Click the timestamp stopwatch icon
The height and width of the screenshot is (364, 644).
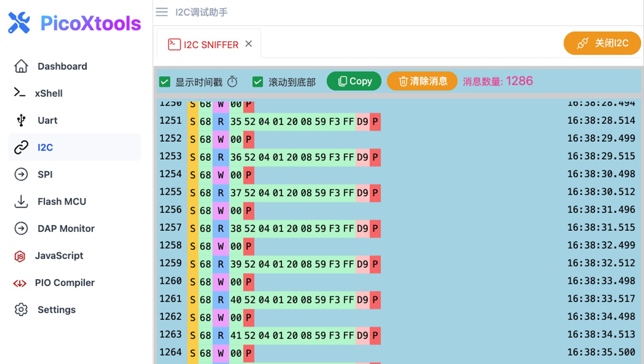pos(232,82)
